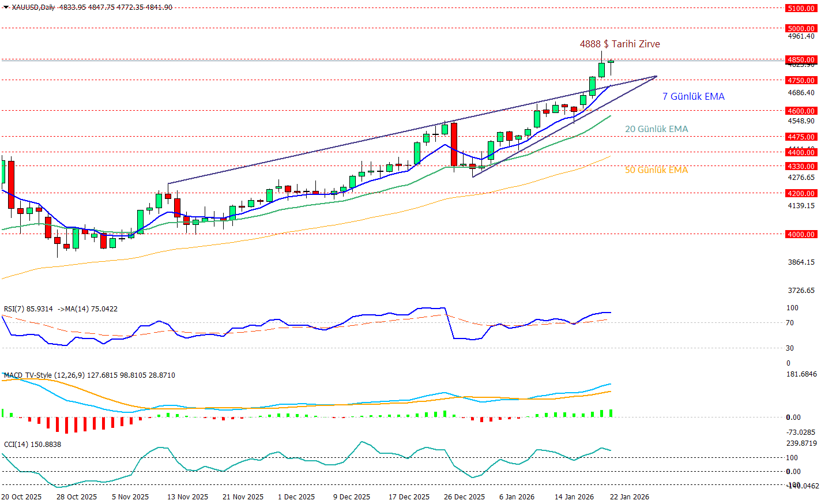Click the 5100.00 red price label
This screenshot has width=821, height=504.
tap(801, 9)
